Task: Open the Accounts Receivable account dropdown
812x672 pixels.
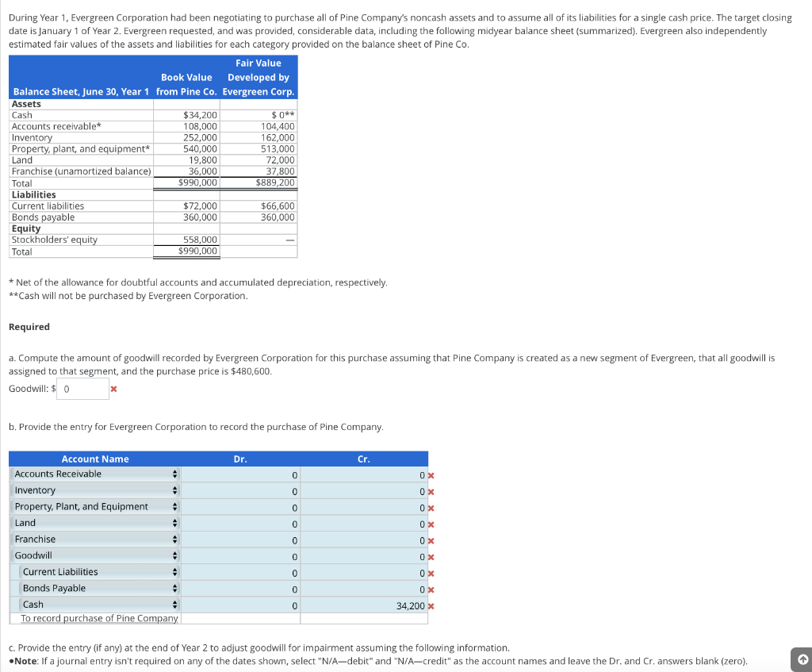Action: [x=95, y=474]
